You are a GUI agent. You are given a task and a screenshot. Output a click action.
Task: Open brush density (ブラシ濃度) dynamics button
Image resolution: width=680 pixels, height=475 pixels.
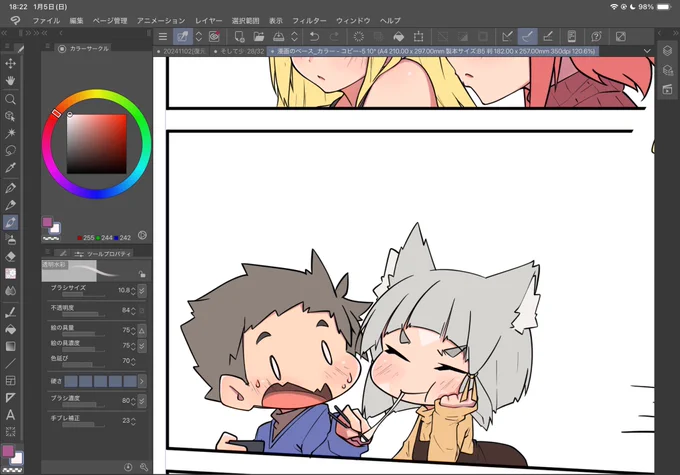coord(142,401)
